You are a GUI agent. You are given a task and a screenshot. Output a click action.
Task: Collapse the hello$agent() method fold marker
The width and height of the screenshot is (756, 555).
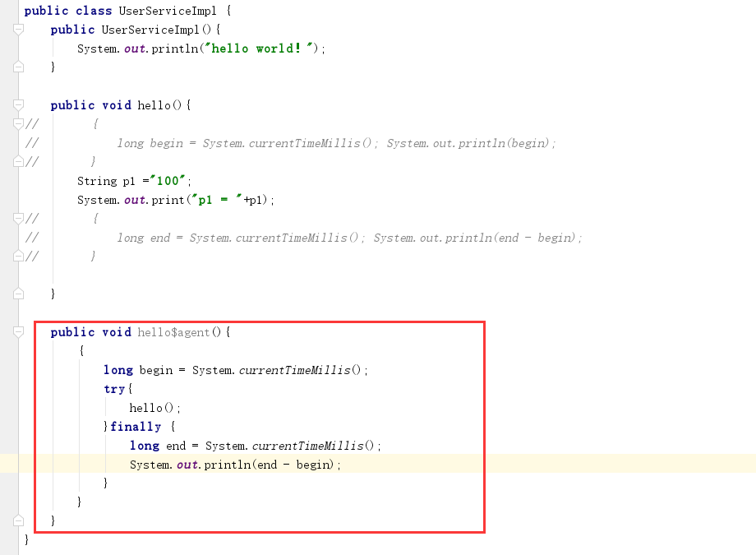point(18,331)
